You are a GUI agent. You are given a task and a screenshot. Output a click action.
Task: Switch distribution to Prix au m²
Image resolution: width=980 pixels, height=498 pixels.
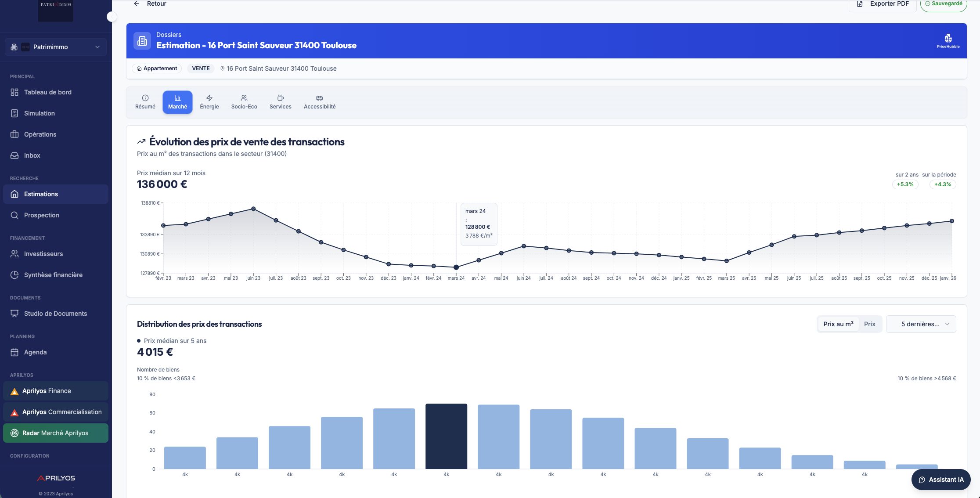click(x=838, y=324)
